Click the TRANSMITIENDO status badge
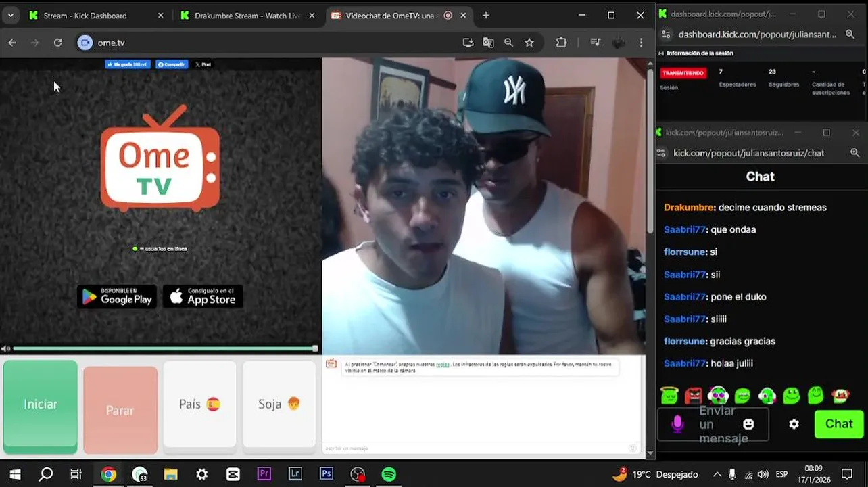Viewport: 868px width, 487px height. 683,73
